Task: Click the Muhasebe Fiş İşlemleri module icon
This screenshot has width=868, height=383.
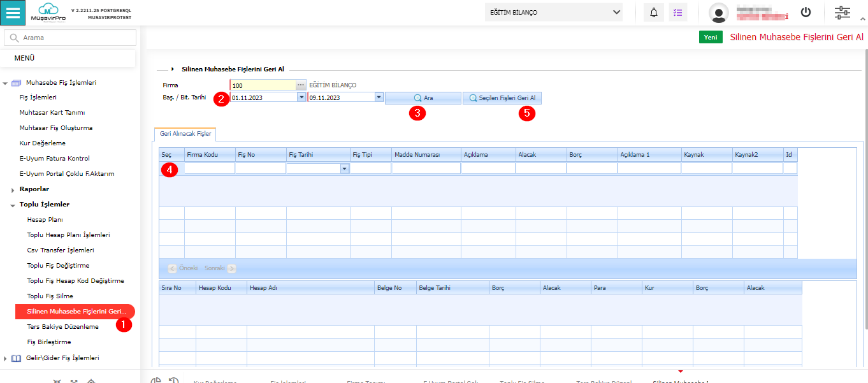Action: [17, 83]
